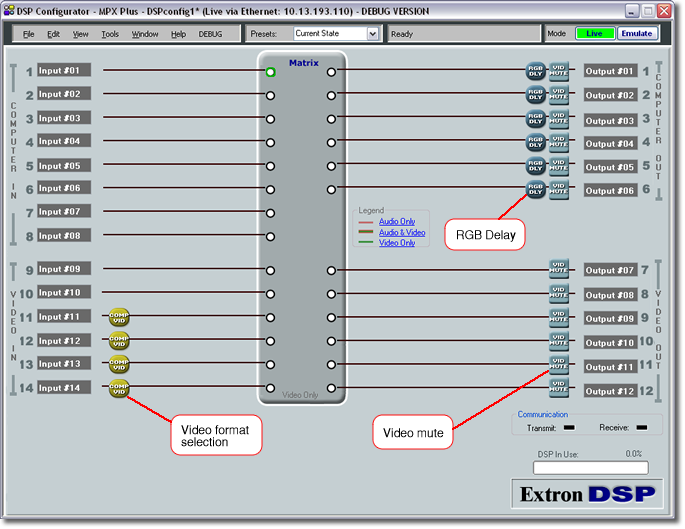Click the Audio Only legend link
Screen dimensions: 685x529
pyautogui.click(x=397, y=221)
